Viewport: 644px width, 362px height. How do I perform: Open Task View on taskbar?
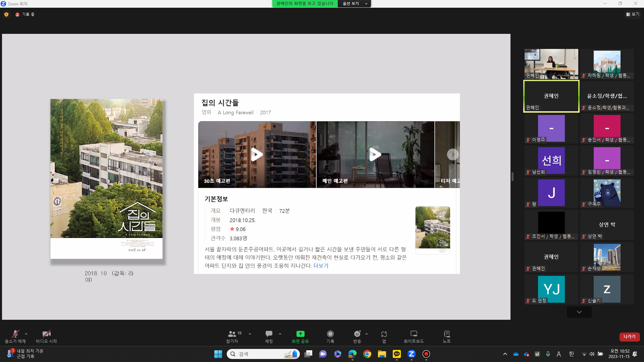click(x=308, y=354)
